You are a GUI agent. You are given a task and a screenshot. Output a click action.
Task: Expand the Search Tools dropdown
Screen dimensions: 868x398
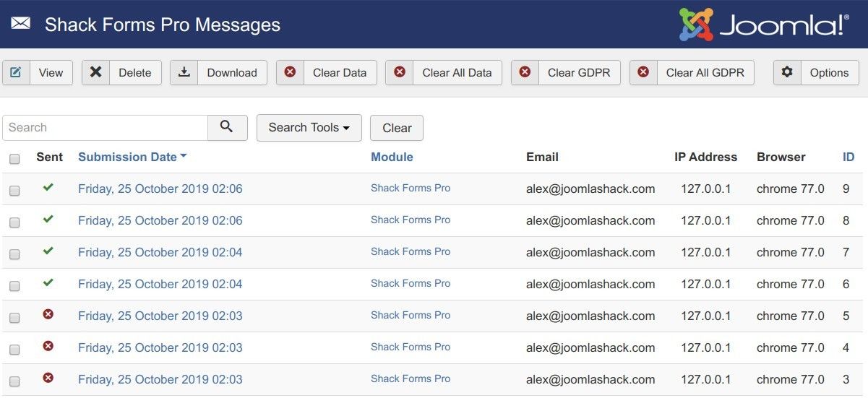pyautogui.click(x=309, y=128)
